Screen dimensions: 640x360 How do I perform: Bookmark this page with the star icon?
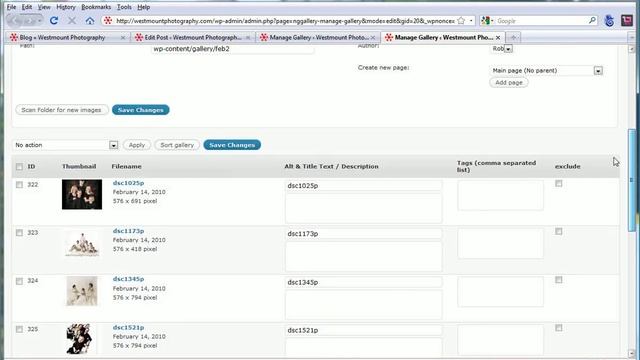[461, 20]
